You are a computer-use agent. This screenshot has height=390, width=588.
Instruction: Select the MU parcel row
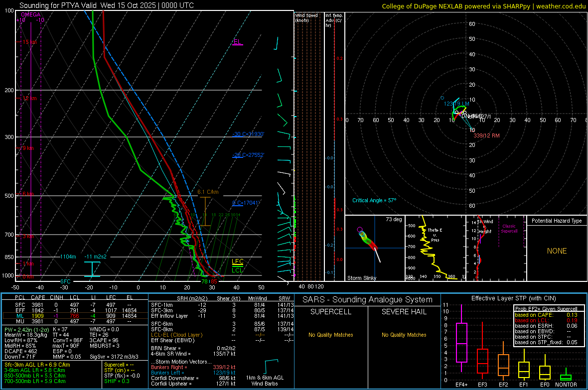pos(75,321)
